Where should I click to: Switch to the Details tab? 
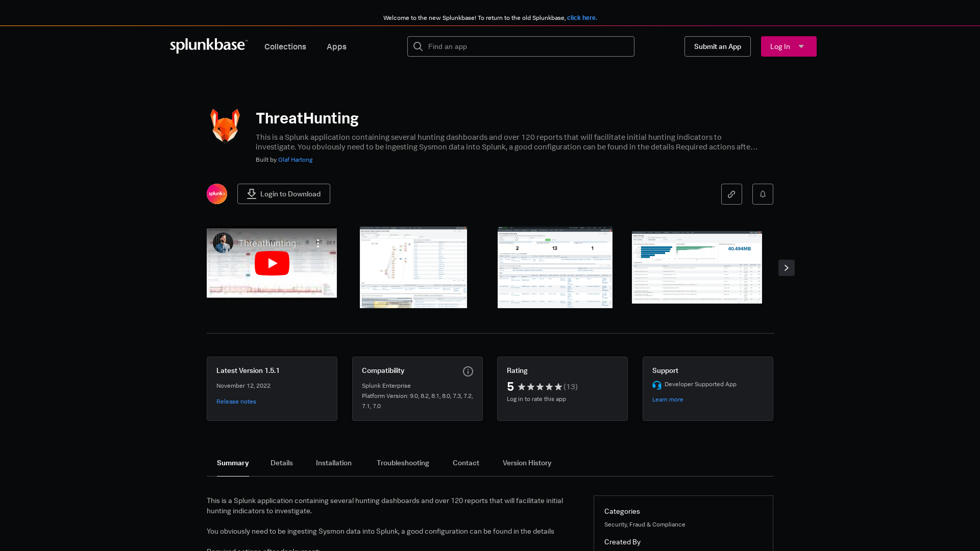[282, 463]
